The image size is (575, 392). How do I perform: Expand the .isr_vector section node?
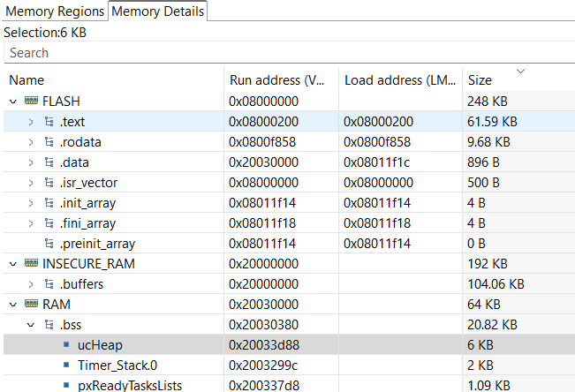tap(31, 183)
